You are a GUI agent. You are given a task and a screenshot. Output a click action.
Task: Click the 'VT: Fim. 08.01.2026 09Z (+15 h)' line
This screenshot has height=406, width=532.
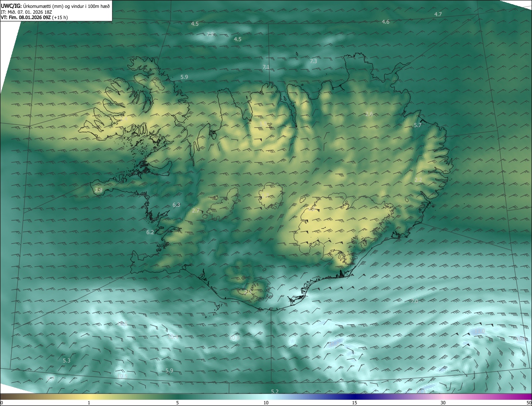pyautogui.click(x=34, y=17)
